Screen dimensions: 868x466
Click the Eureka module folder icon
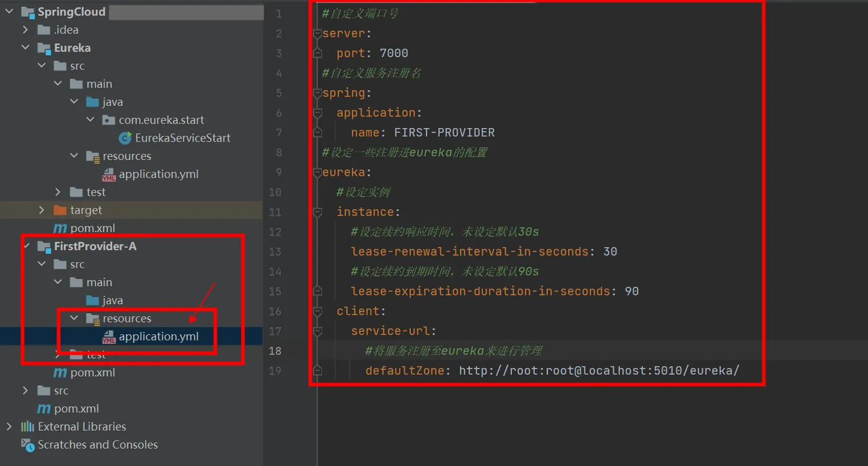[x=44, y=48]
